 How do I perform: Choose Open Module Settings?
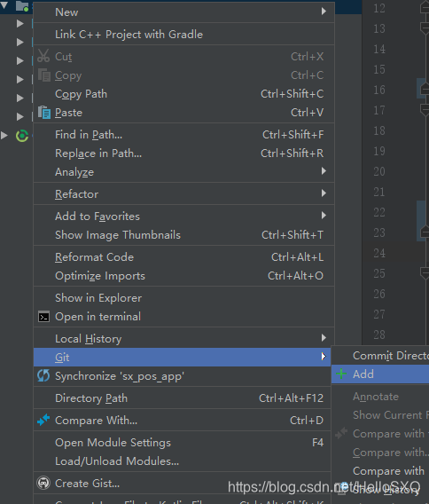point(182,443)
